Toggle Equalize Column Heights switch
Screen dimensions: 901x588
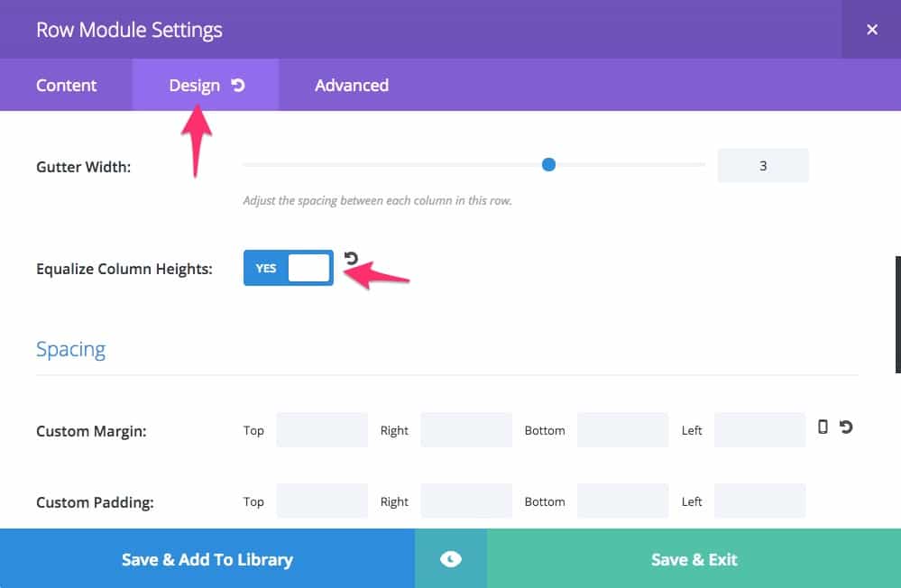(x=289, y=268)
